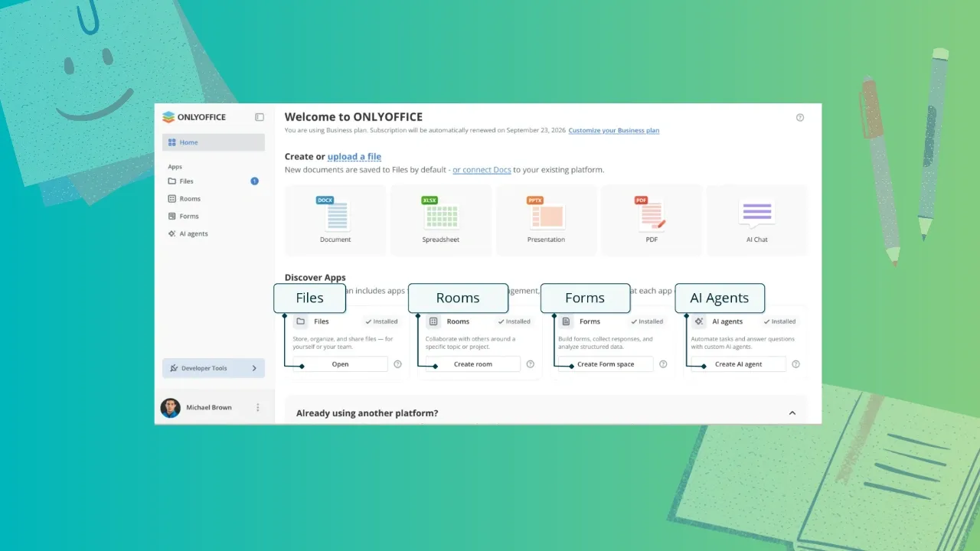Screen dimensions: 980x551
Task: Collapse the sidebar with the panel icon
Action: (x=260, y=117)
